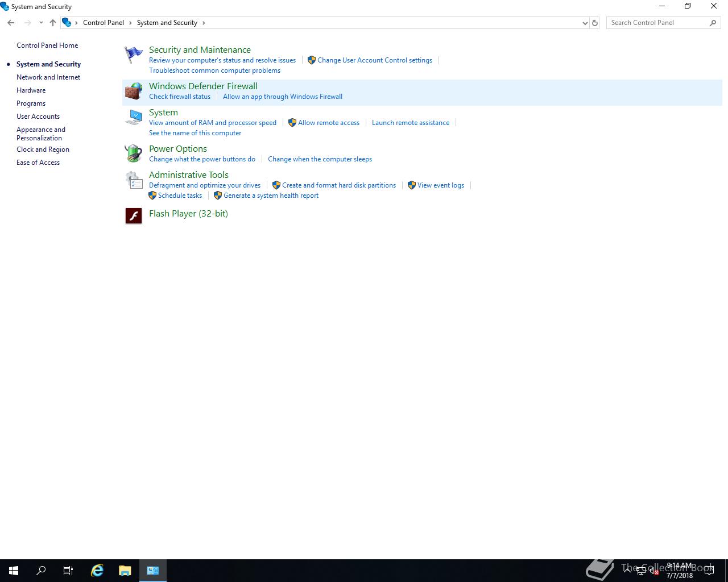The height and width of the screenshot is (582, 728).
Task: Open the System computer icon
Action: point(134,117)
